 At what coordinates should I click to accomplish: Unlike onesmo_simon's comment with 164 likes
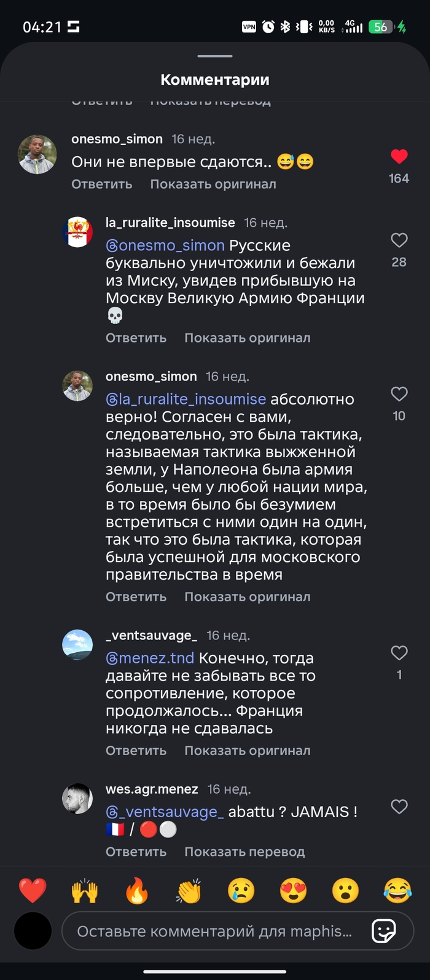(399, 157)
